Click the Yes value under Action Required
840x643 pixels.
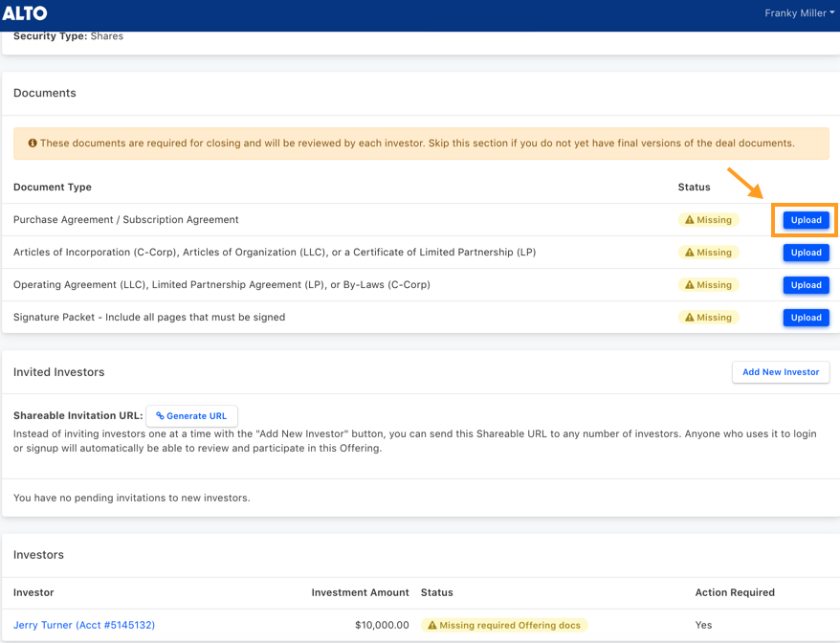[x=703, y=625]
